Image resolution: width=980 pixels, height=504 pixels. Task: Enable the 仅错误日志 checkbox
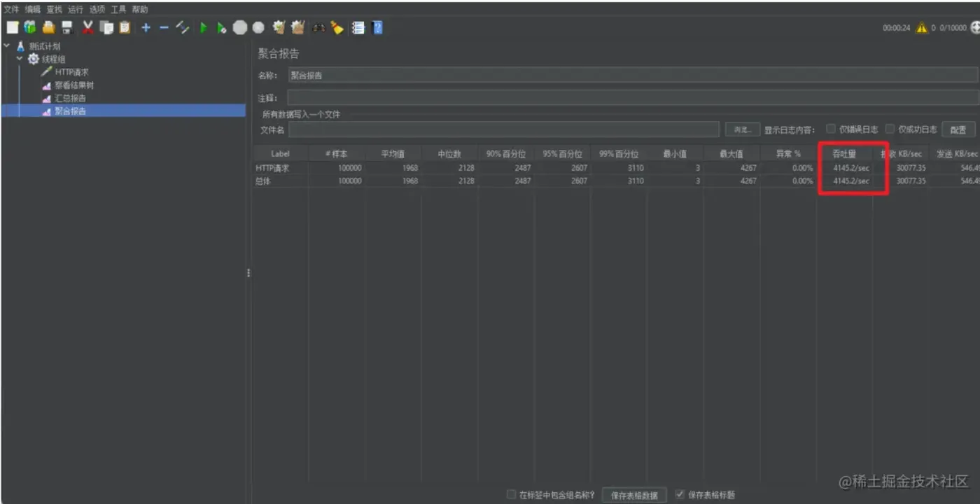(831, 129)
